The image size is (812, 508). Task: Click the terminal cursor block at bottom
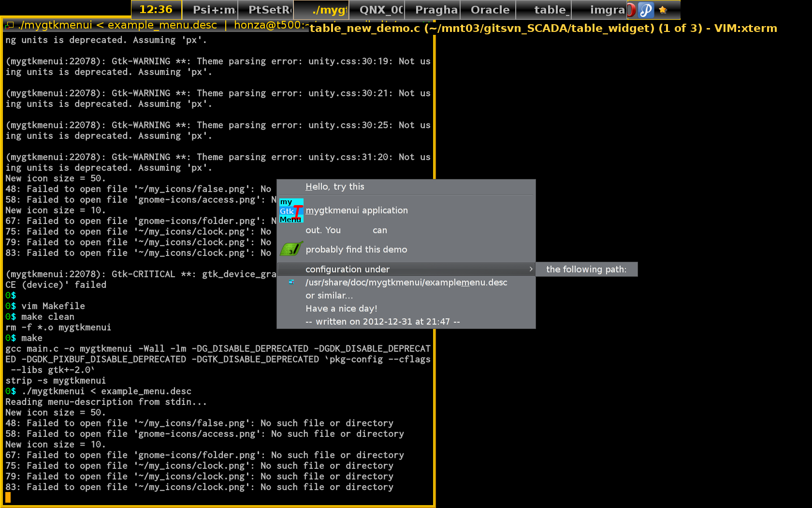point(8,497)
